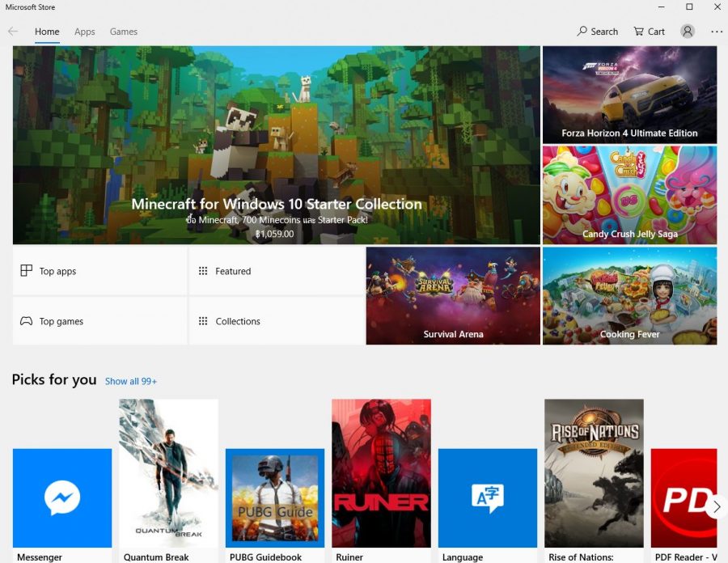This screenshot has height=563, width=728.
Task: Click the Top games controller icon
Action: click(27, 320)
